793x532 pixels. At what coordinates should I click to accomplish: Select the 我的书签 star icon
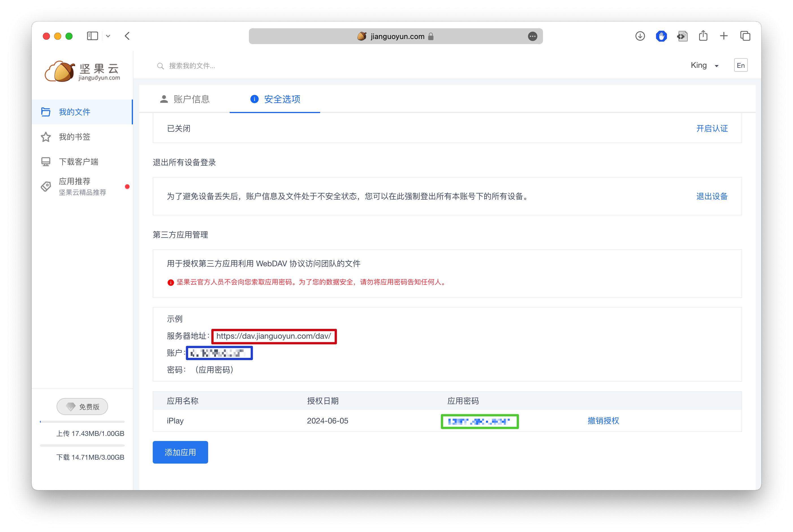point(46,137)
